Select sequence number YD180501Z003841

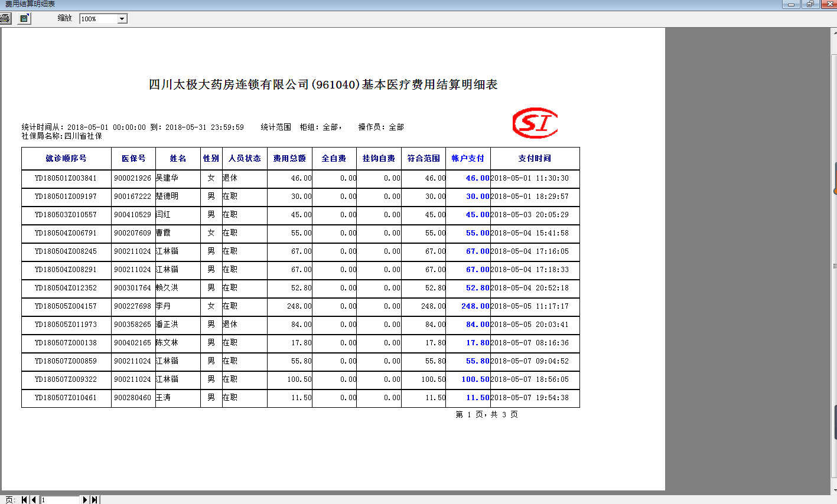pos(66,178)
